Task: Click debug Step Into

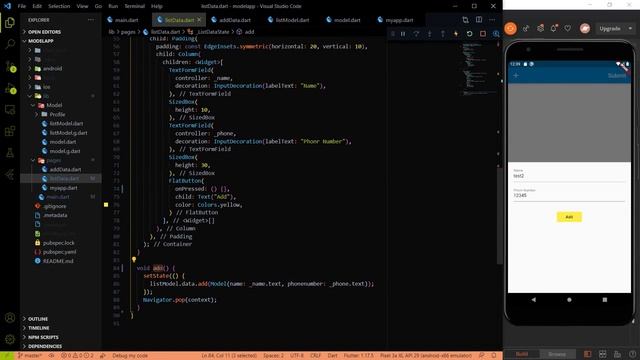Action: (429, 34)
